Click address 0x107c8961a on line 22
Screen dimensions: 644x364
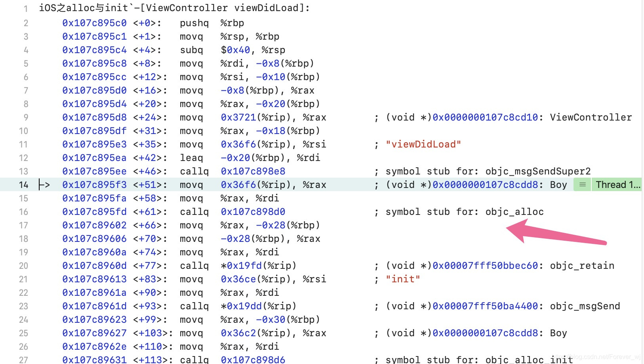pyautogui.click(x=94, y=293)
